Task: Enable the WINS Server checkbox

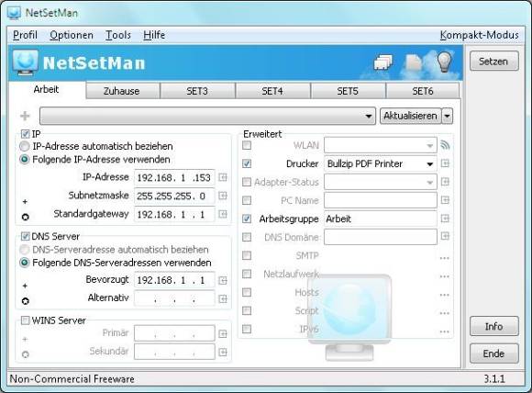Action: pyautogui.click(x=25, y=320)
